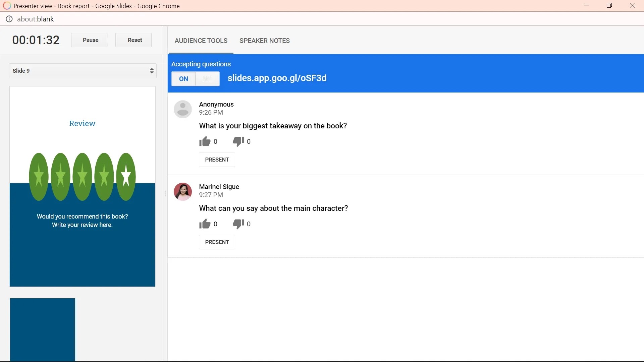The width and height of the screenshot is (644, 362).
Task: Click the thumbs up on Anonymous's question
Action: point(204,141)
